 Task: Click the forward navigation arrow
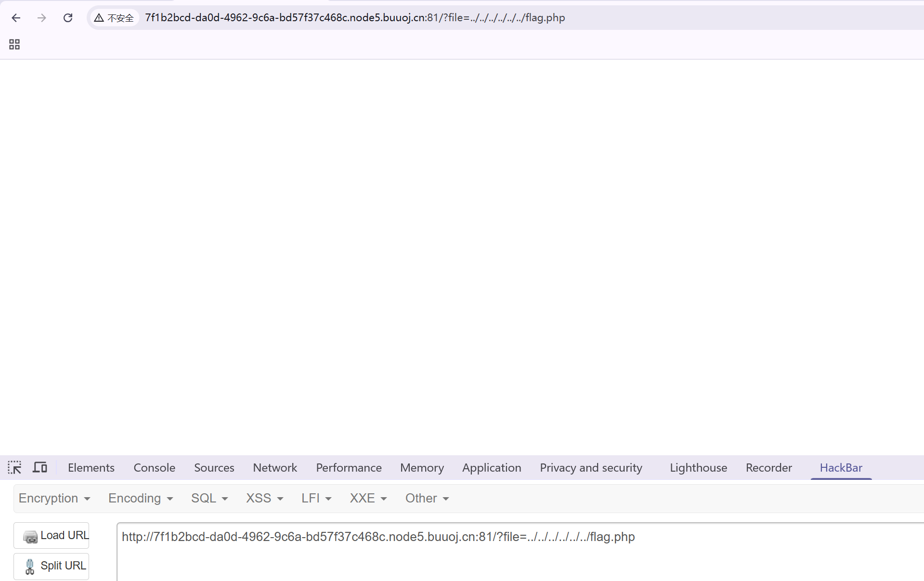(x=42, y=18)
